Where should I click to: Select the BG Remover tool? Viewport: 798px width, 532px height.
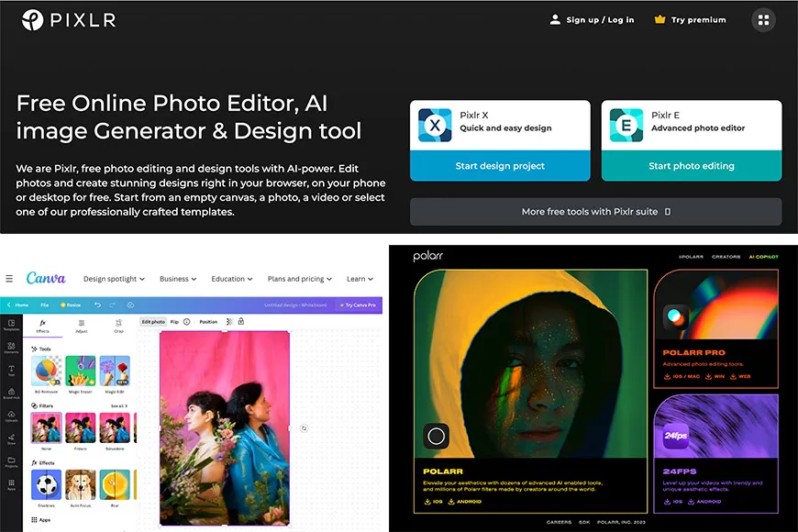[x=46, y=371]
